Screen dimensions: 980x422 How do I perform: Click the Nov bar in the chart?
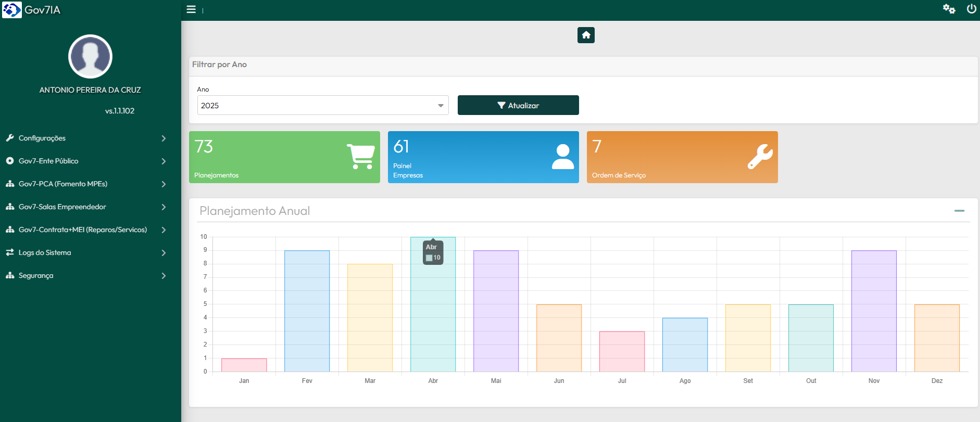click(874, 311)
